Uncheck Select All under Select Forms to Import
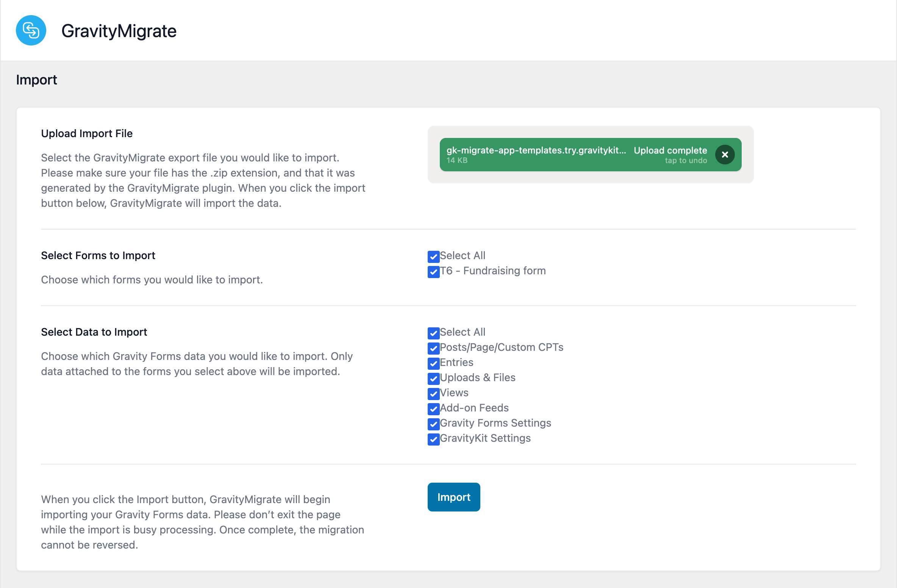The image size is (897, 588). [433, 256]
